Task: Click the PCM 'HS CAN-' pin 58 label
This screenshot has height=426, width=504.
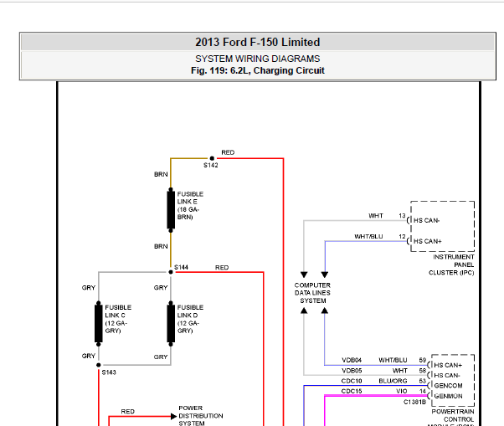Action: pos(447,376)
